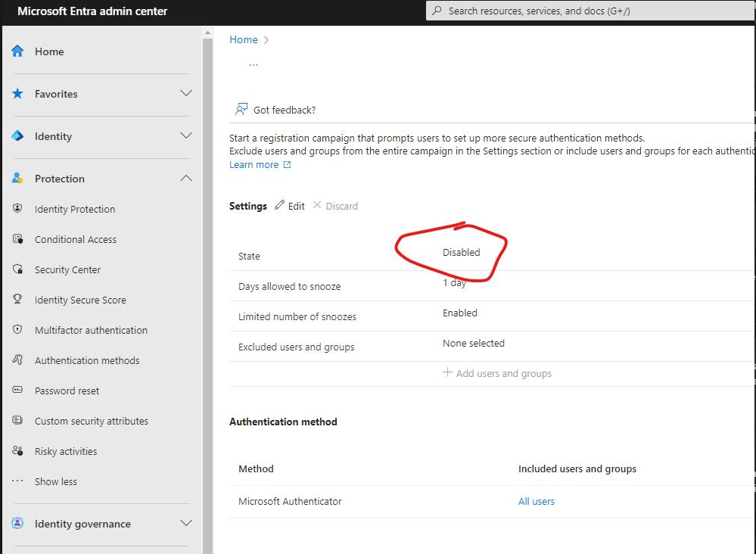Screen dimensions: 756x554
Task: Expand Identity governance
Action: pyautogui.click(x=185, y=523)
